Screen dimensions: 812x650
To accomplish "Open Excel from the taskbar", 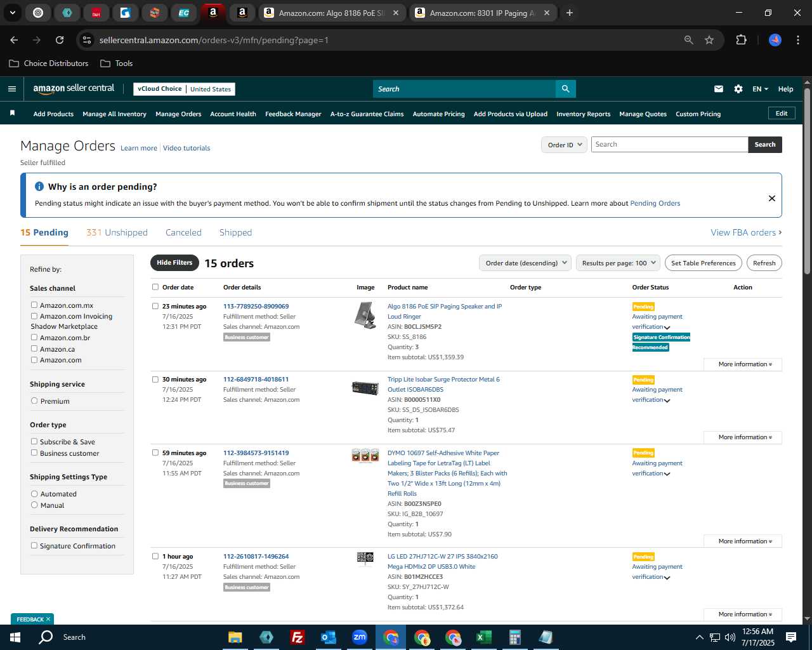I will tap(483, 637).
